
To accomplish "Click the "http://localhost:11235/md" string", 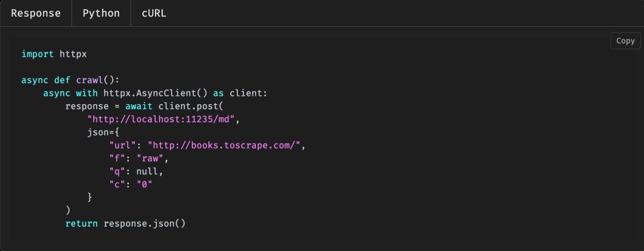I will point(160,120).
